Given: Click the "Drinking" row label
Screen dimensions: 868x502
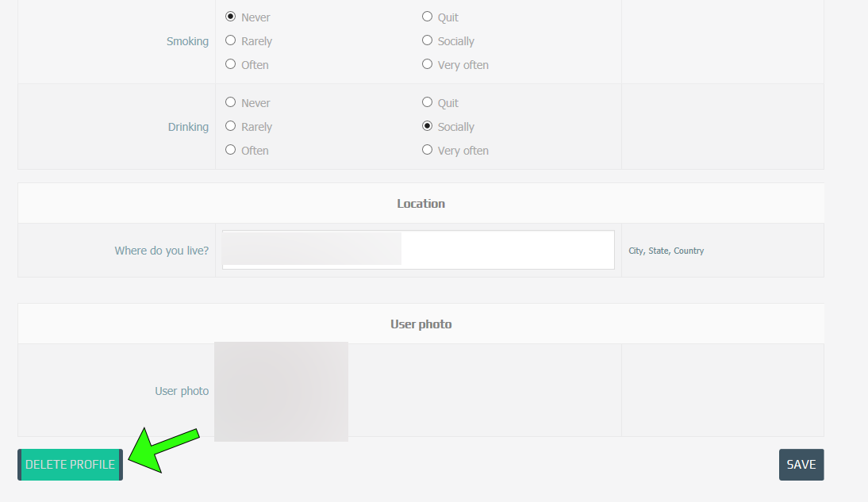Looking at the screenshot, I should pos(188,127).
